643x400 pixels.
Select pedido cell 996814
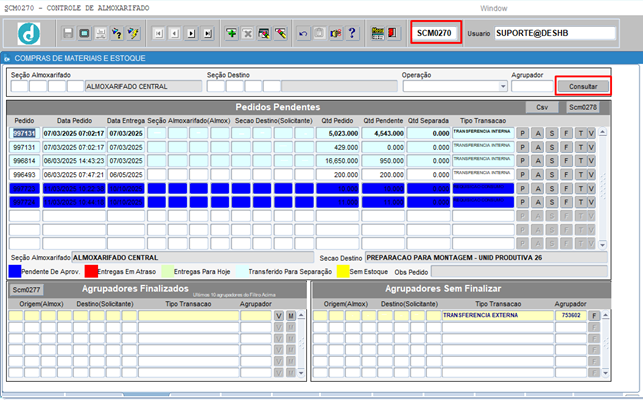pyautogui.click(x=25, y=161)
